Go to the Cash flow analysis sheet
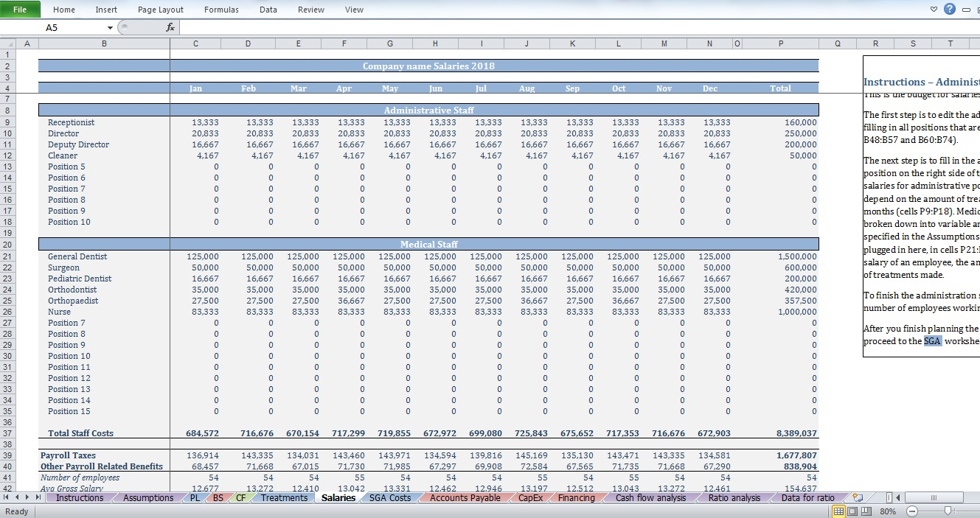980x518 pixels. [650, 497]
